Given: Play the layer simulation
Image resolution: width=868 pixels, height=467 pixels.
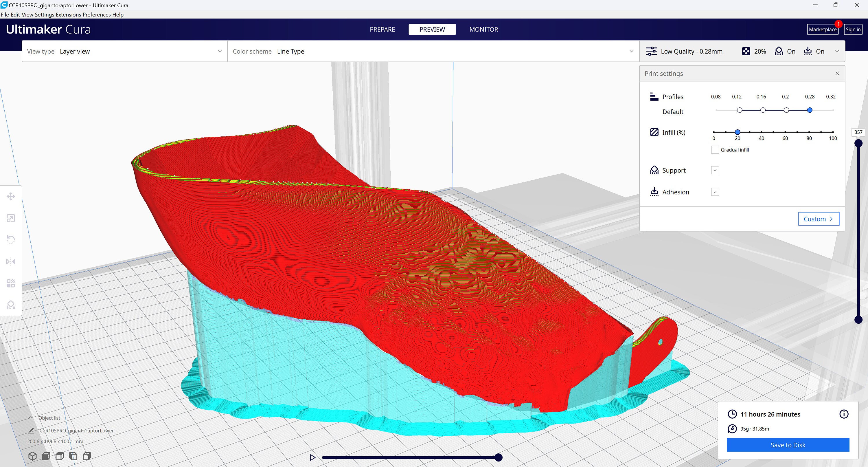Looking at the screenshot, I should tap(313, 457).
